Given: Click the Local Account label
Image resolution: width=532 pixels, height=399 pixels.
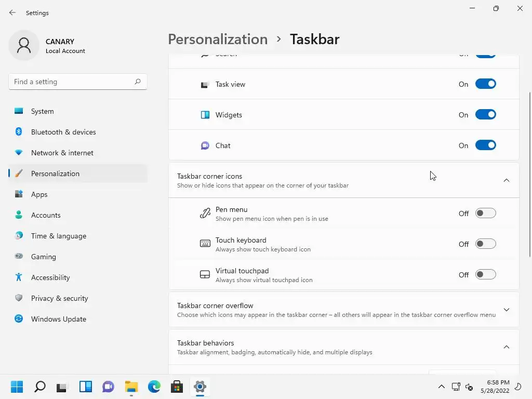Looking at the screenshot, I should point(65,51).
